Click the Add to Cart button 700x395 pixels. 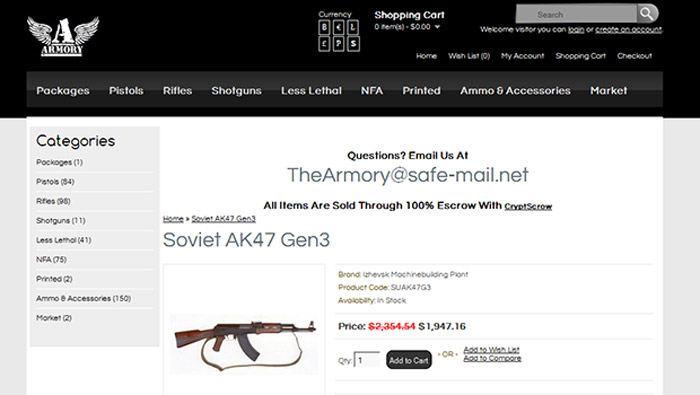pos(408,360)
